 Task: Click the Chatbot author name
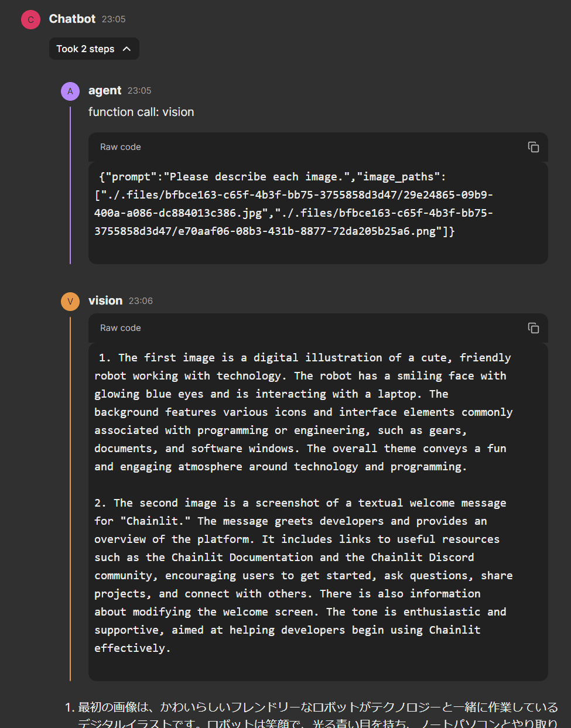click(72, 19)
